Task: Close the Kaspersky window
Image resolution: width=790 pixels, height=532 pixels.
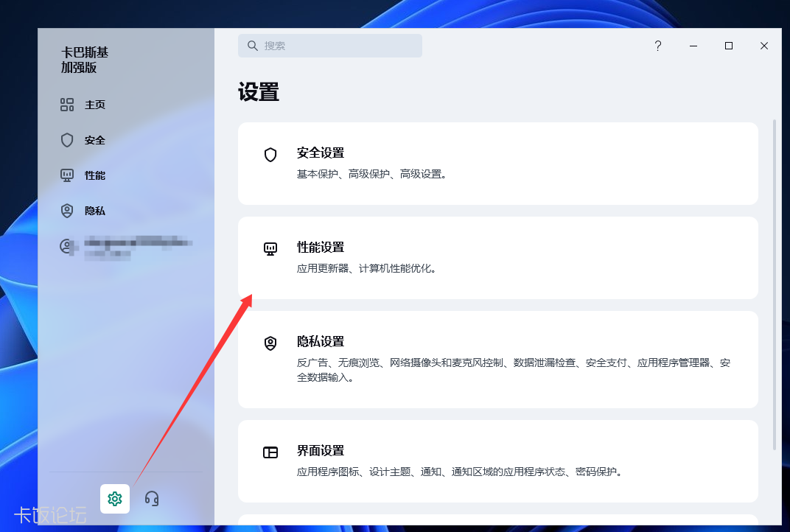Action: [x=763, y=46]
